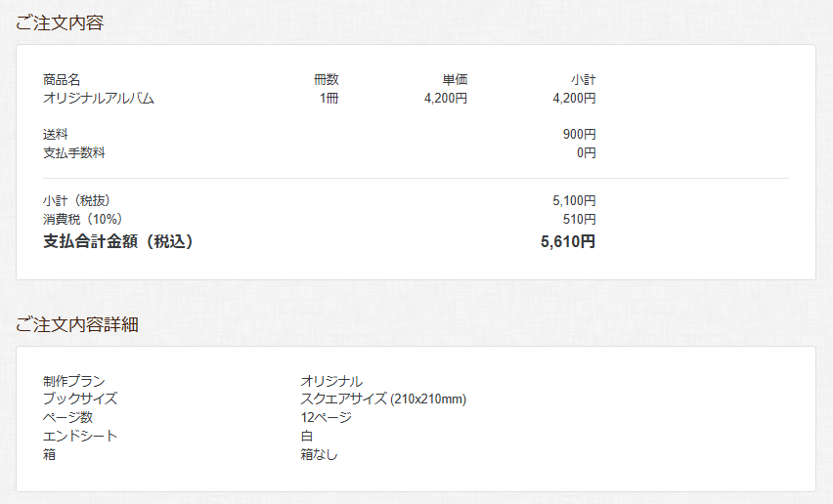Click the 12ページ page count value
Image resolution: width=833 pixels, height=504 pixels.
coord(327,417)
